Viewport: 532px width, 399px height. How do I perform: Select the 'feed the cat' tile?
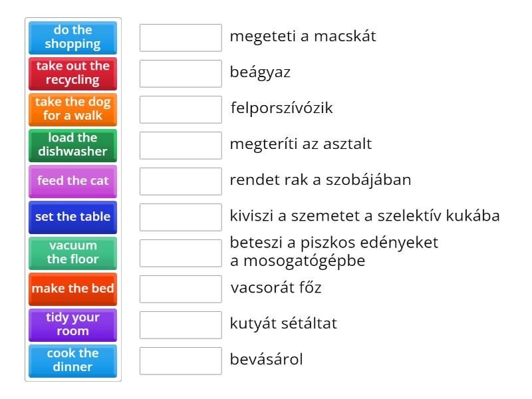(73, 182)
